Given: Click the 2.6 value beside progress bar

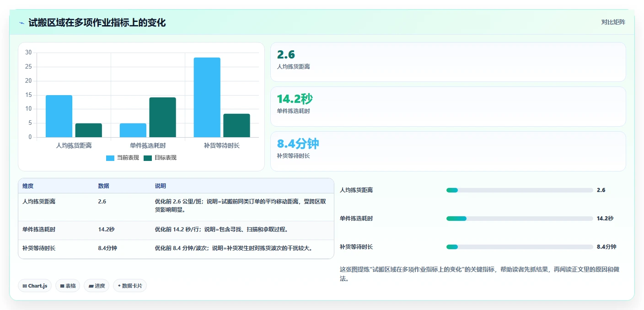Looking at the screenshot, I should tap(601, 190).
